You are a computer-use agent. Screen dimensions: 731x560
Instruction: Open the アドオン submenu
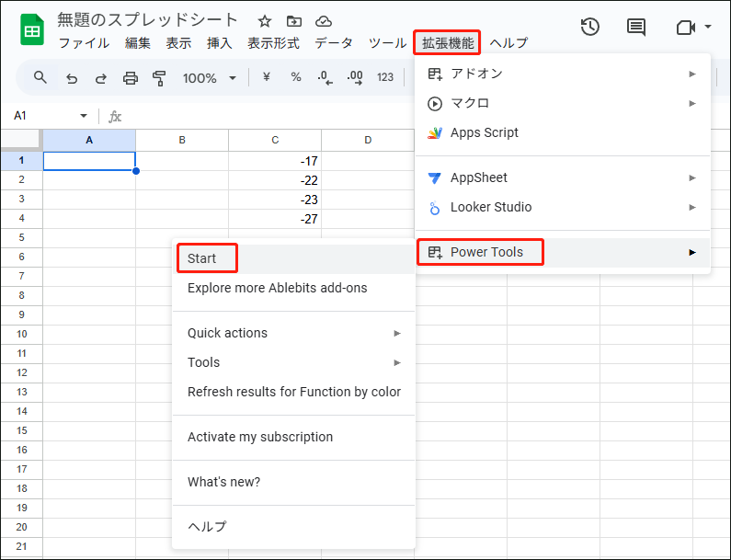562,74
